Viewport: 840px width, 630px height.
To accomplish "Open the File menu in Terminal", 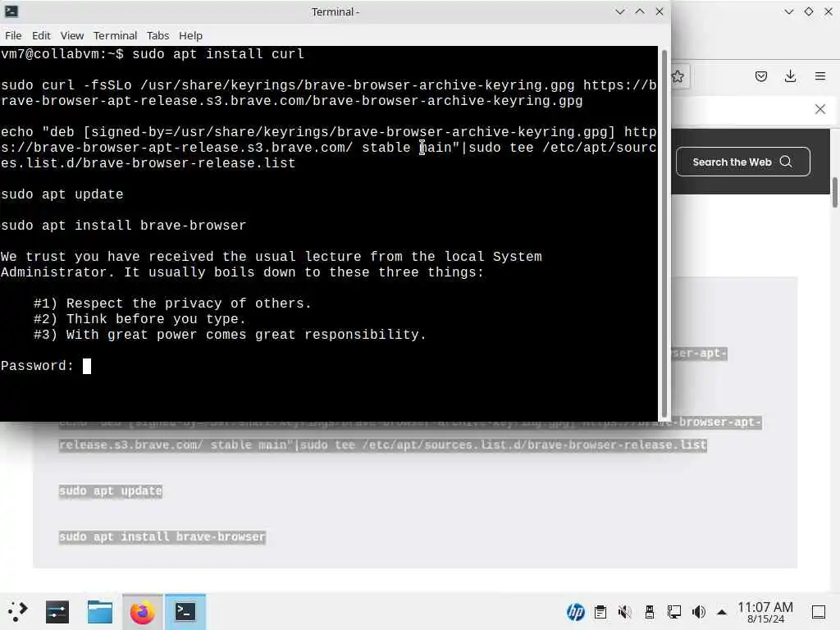I will (x=13, y=35).
